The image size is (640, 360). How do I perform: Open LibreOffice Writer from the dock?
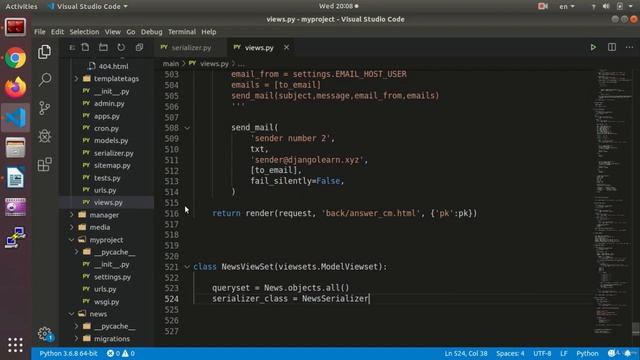16,178
